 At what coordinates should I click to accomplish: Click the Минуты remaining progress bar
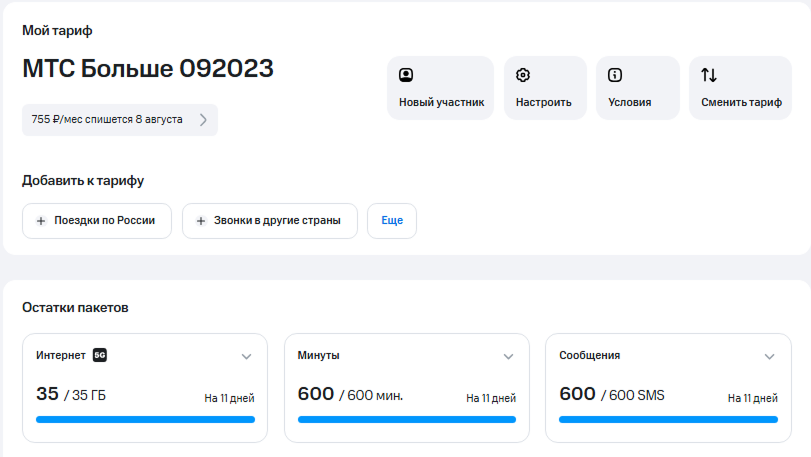407,420
